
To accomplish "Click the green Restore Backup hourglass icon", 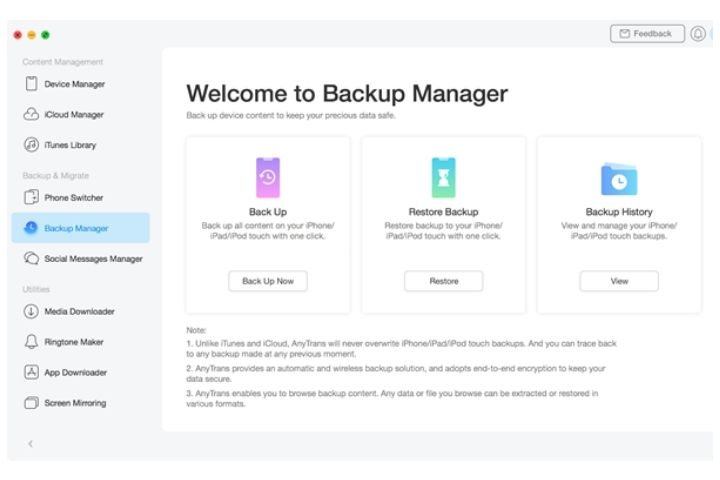I will (x=444, y=177).
